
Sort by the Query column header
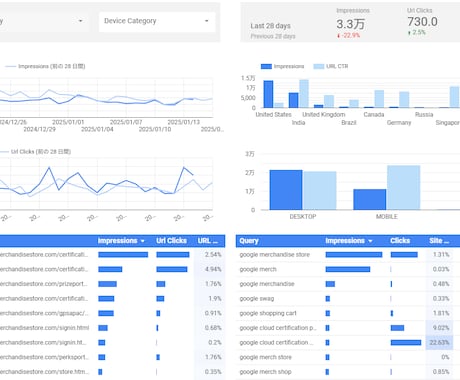point(249,241)
